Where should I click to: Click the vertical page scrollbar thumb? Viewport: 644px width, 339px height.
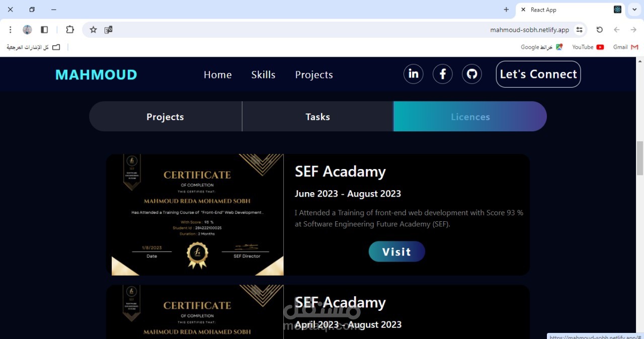coord(640,158)
